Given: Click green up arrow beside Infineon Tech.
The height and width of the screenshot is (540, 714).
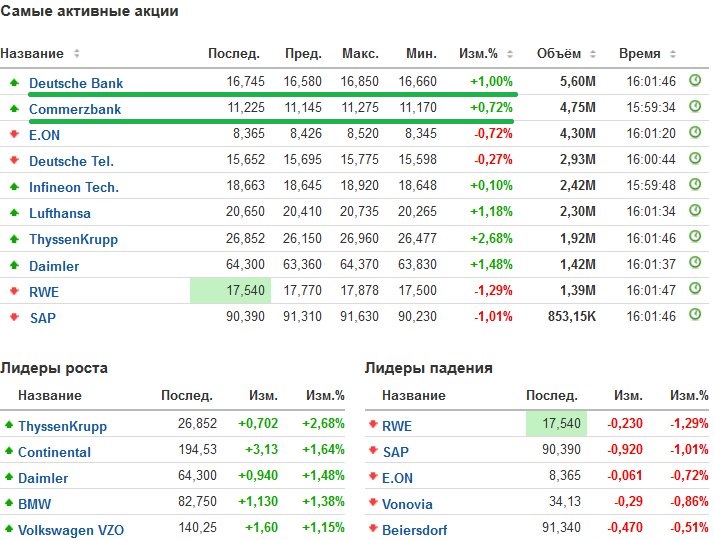Looking at the screenshot, I should (x=14, y=186).
